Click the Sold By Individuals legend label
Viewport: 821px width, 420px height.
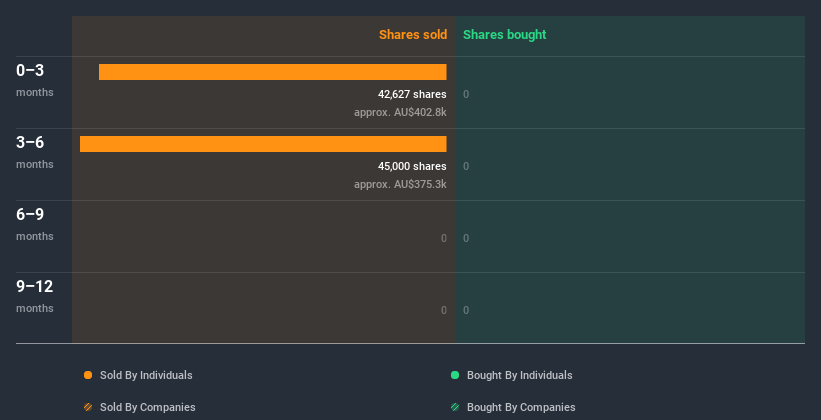click(146, 375)
